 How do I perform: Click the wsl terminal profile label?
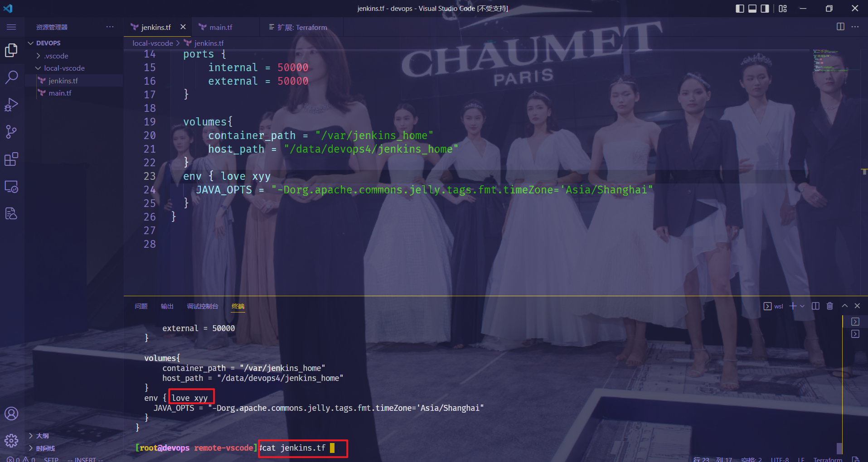[773, 306]
